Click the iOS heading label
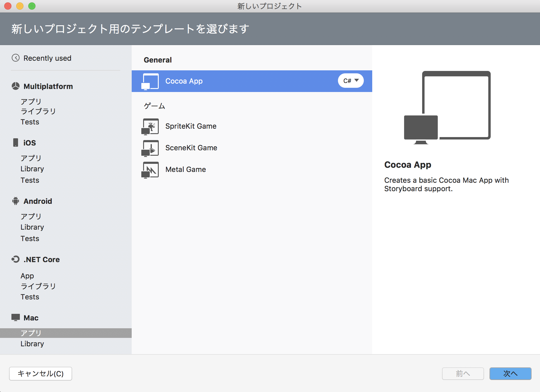Image resolution: width=540 pixels, height=392 pixels. point(29,143)
